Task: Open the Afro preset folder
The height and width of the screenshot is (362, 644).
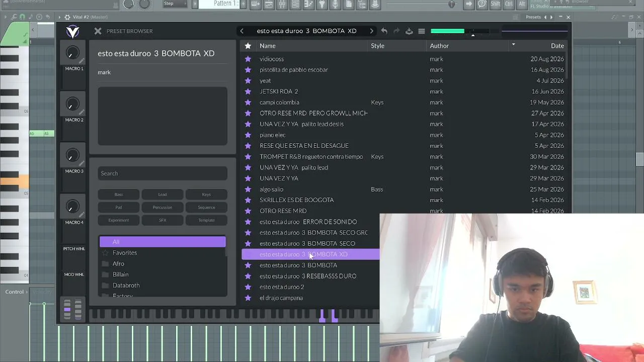Action: [x=163, y=264]
